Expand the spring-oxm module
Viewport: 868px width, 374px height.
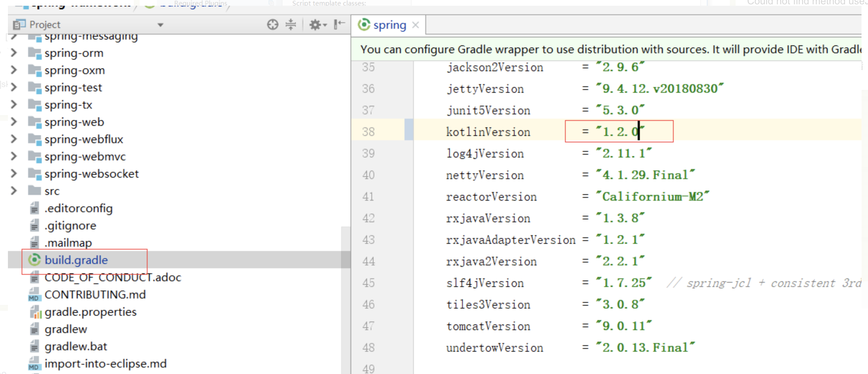[14, 70]
